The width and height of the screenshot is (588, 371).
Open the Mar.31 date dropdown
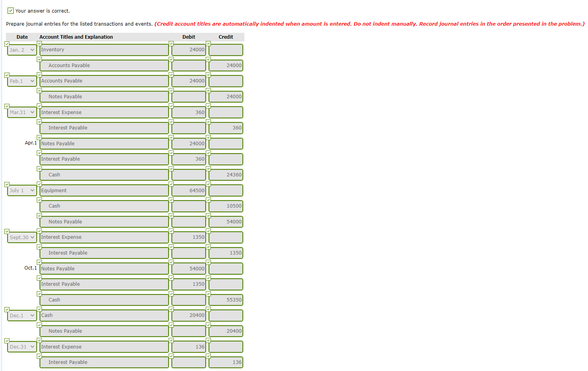[21, 112]
